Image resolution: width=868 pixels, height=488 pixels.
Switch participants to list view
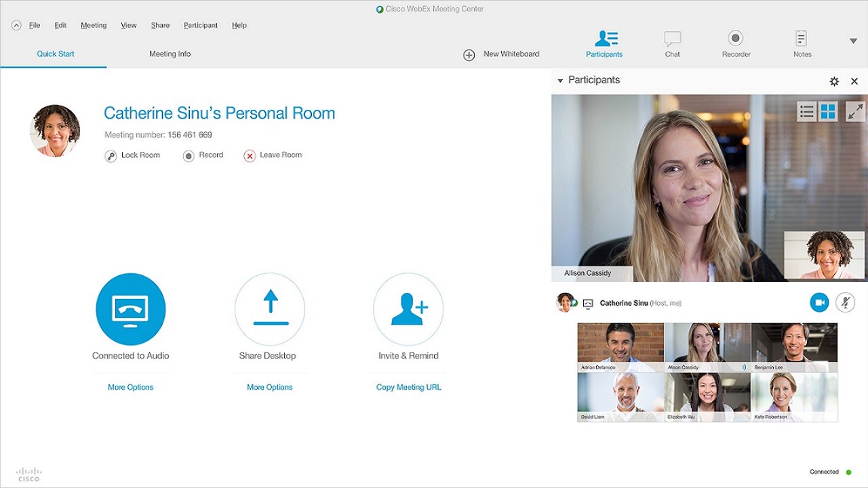806,112
